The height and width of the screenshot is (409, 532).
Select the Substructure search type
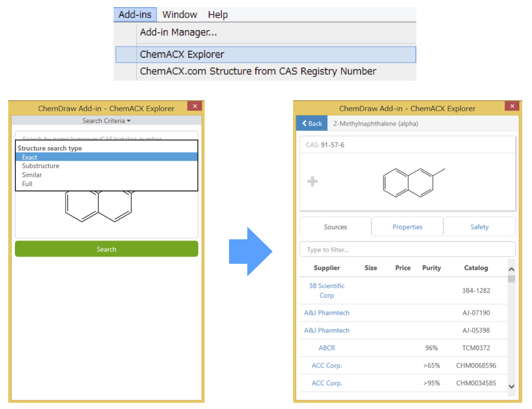coord(40,166)
